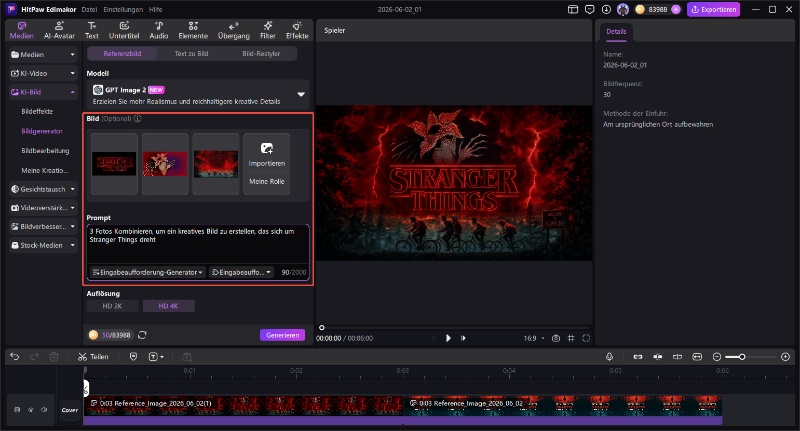Toggle the timeline magnet snapping icon
800x431 pixels.
point(658,357)
